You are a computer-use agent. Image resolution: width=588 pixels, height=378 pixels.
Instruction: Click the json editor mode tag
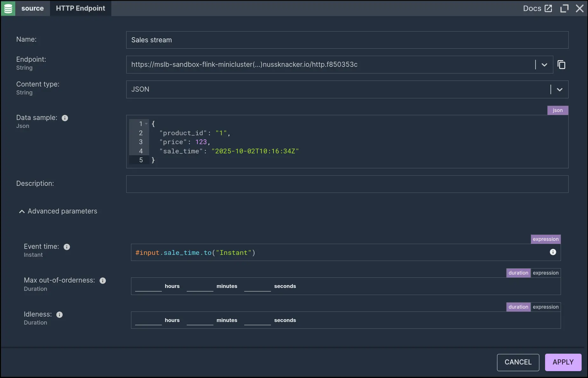pos(558,110)
